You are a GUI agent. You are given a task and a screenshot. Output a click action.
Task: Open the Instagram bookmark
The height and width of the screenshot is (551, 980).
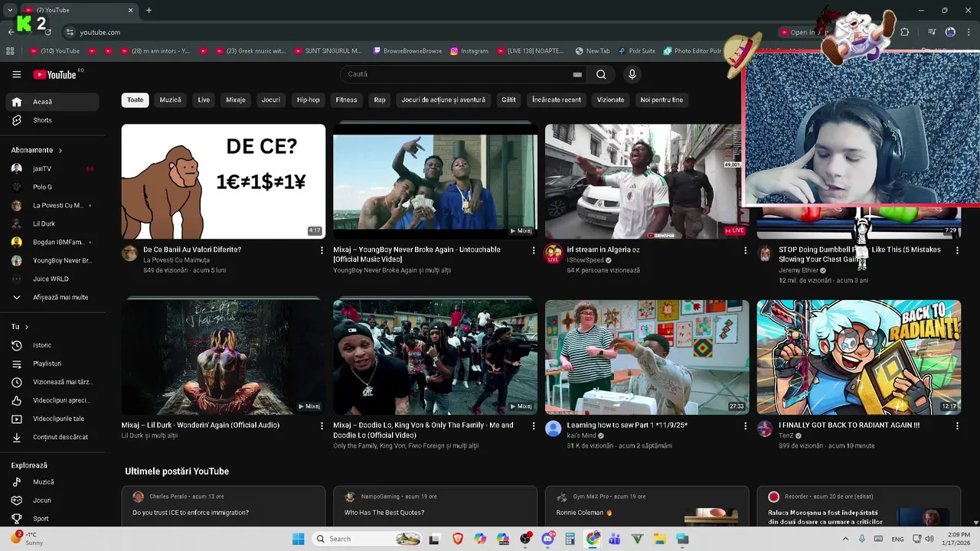(469, 51)
